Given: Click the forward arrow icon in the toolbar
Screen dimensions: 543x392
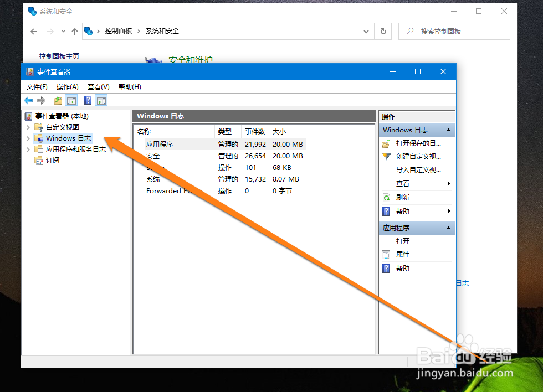Looking at the screenshot, I should click(x=42, y=100).
